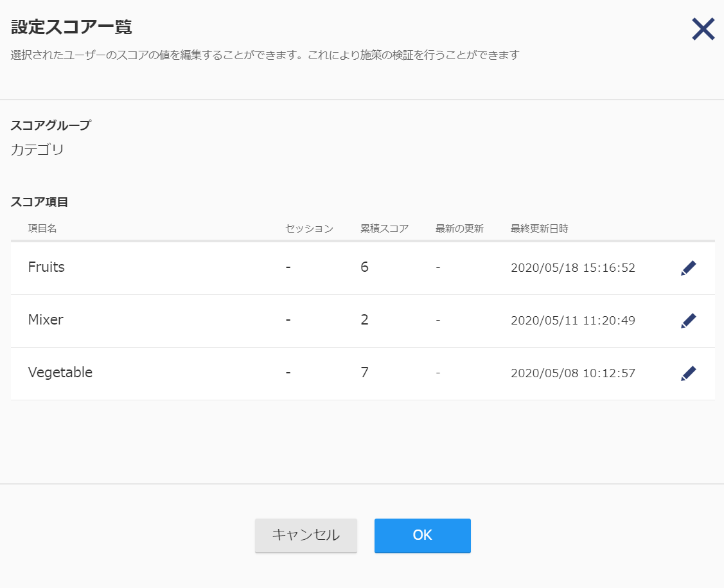This screenshot has width=724, height=588.
Task: Click the スコア項目 section label
Action: [40, 202]
